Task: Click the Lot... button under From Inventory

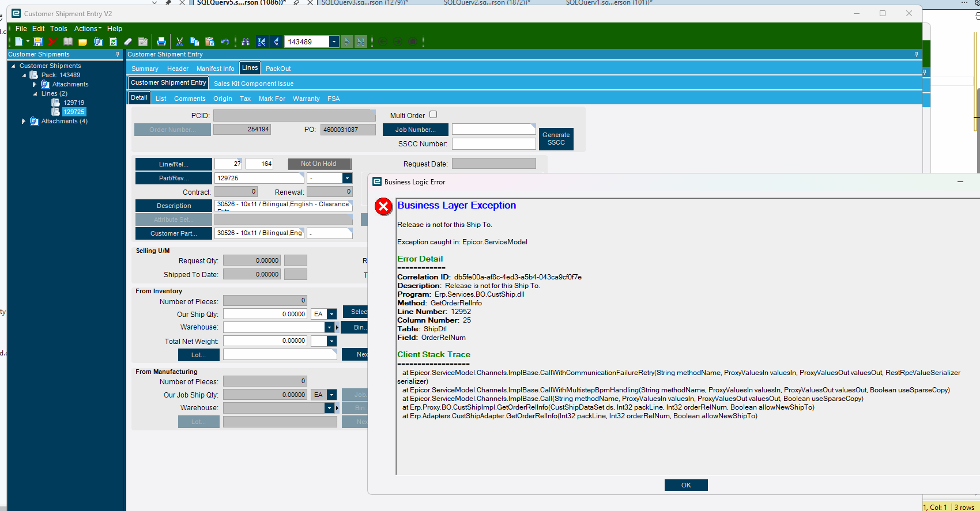Action: pyautogui.click(x=198, y=355)
